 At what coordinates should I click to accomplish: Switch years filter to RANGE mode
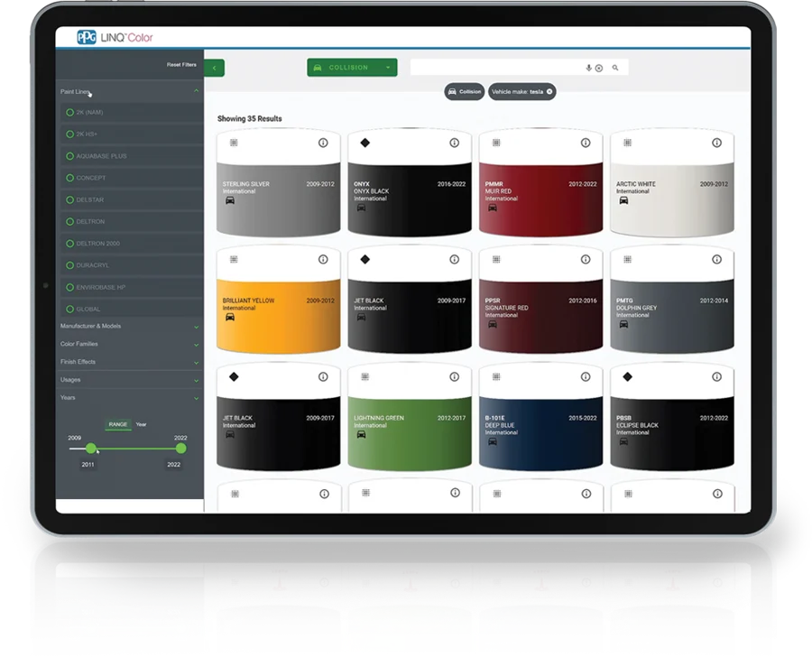click(118, 424)
